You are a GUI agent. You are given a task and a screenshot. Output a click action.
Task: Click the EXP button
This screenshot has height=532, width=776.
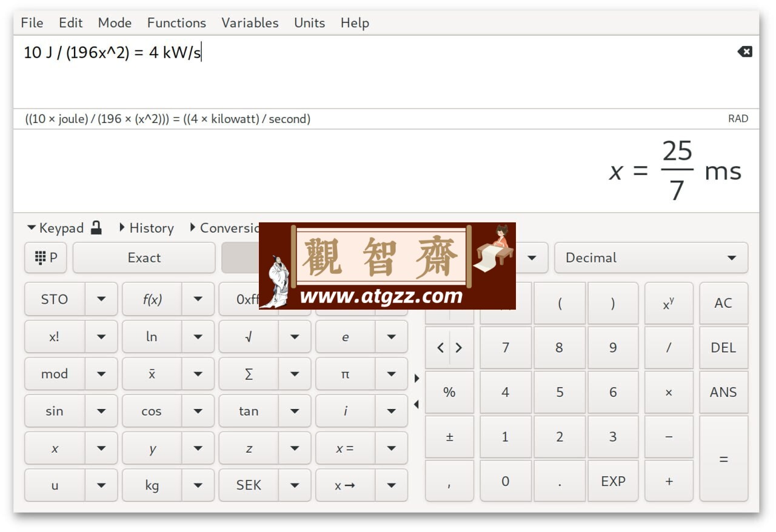613,481
